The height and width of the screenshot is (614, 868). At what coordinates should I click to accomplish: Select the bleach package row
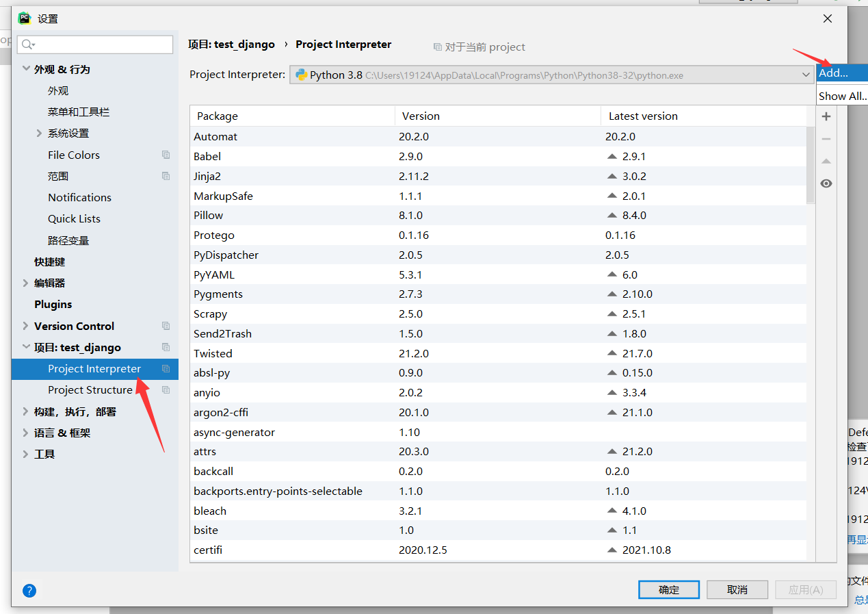(x=498, y=511)
